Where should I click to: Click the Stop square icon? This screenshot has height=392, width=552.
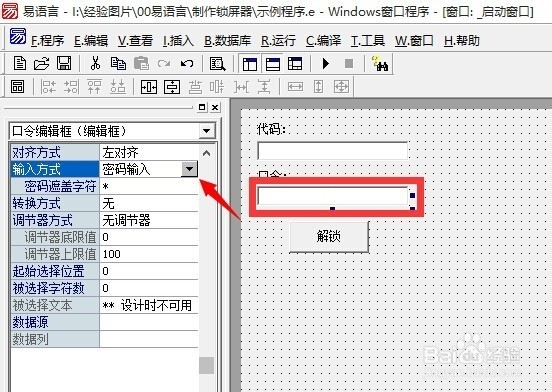[349, 64]
